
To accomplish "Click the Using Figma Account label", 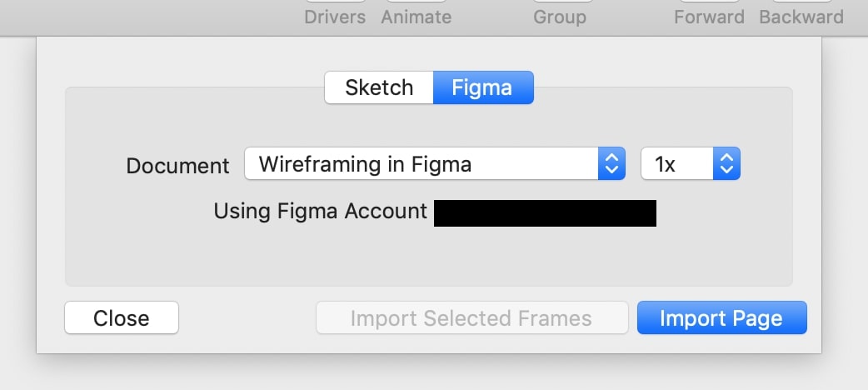I will click(x=320, y=212).
